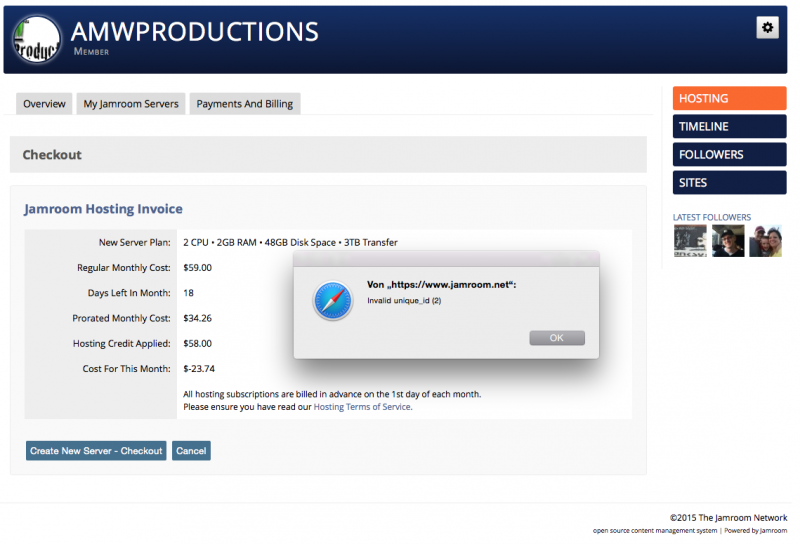Open the man-with-cap follower thumbnail

pos(728,241)
